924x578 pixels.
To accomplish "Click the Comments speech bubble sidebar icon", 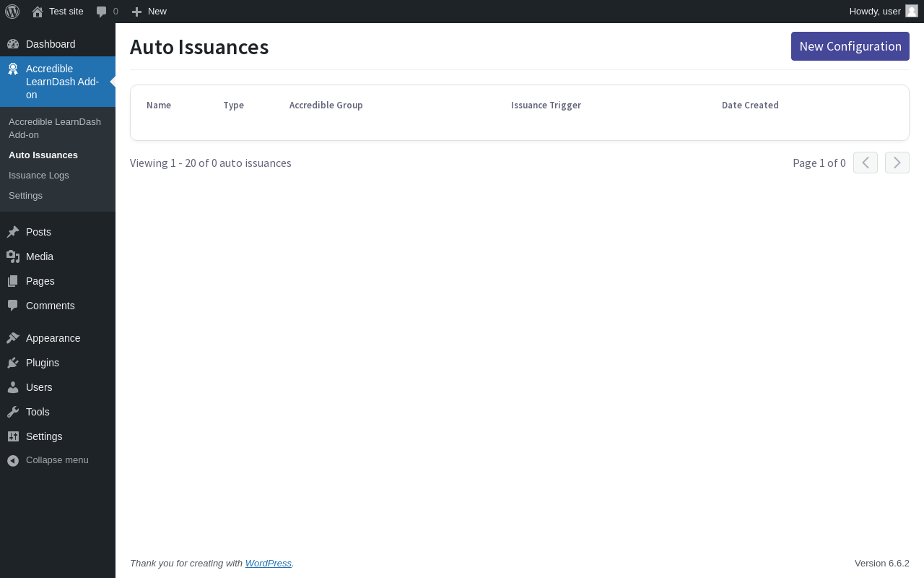I will pyautogui.click(x=13, y=306).
